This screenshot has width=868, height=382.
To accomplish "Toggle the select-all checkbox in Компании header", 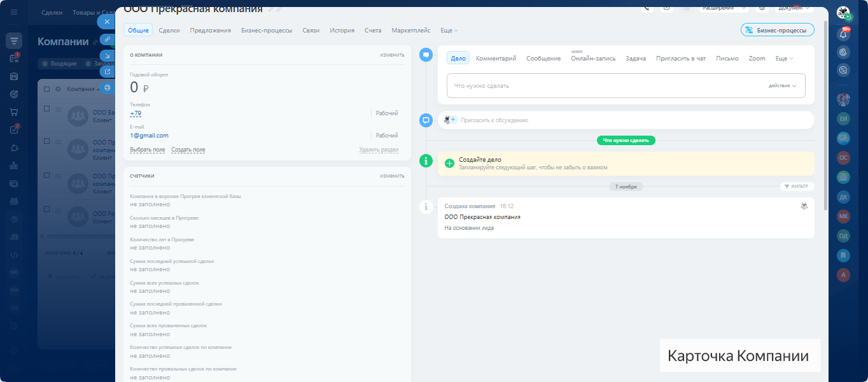I will coord(47,89).
